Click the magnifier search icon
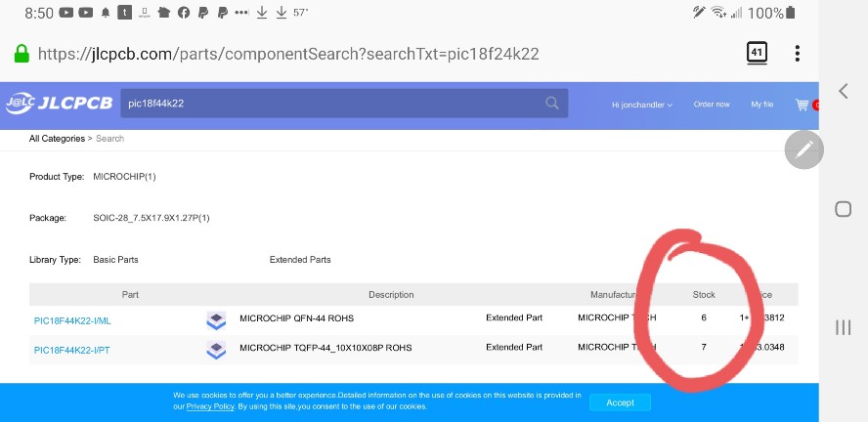Viewport: 868px width, 422px height. tap(552, 103)
